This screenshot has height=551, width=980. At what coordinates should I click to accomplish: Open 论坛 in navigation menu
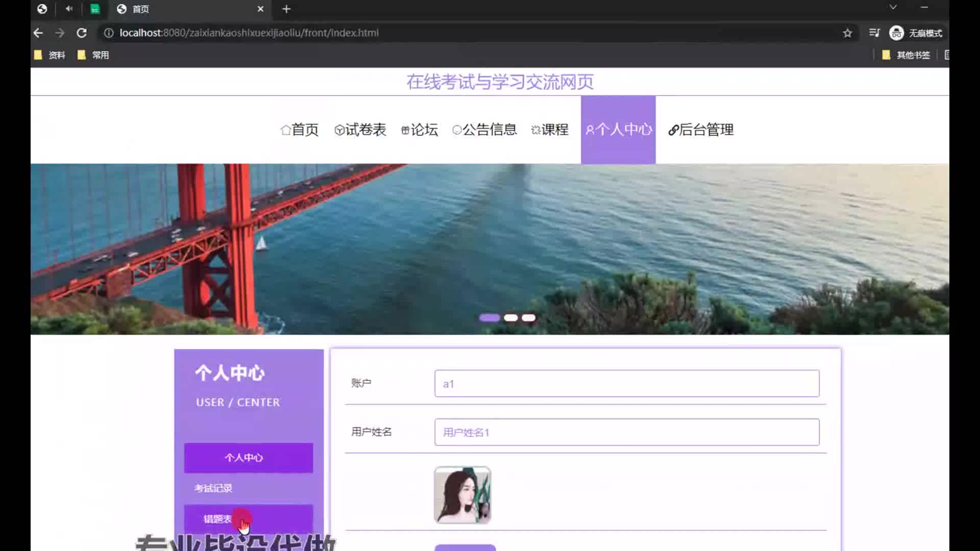[420, 130]
